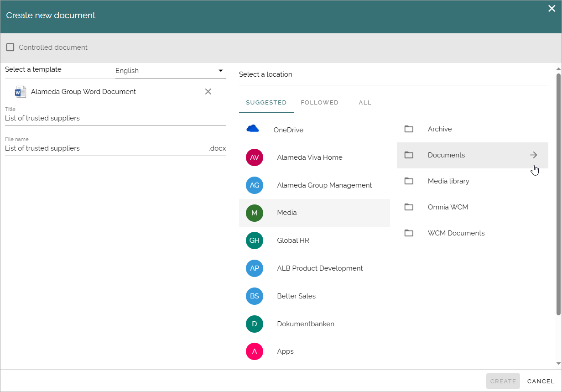562x392 pixels.
Task: Select 'ALB Product Development' site text
Action: pos(320,268)
